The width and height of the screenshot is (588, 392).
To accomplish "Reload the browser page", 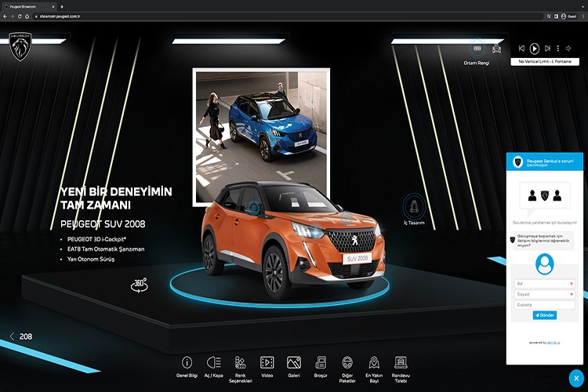I will pyautogui.click(x=20, y=16).
